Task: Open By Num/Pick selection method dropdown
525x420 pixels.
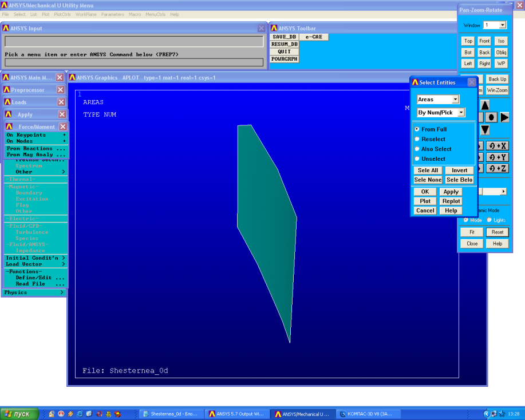Action: [461, 113]
